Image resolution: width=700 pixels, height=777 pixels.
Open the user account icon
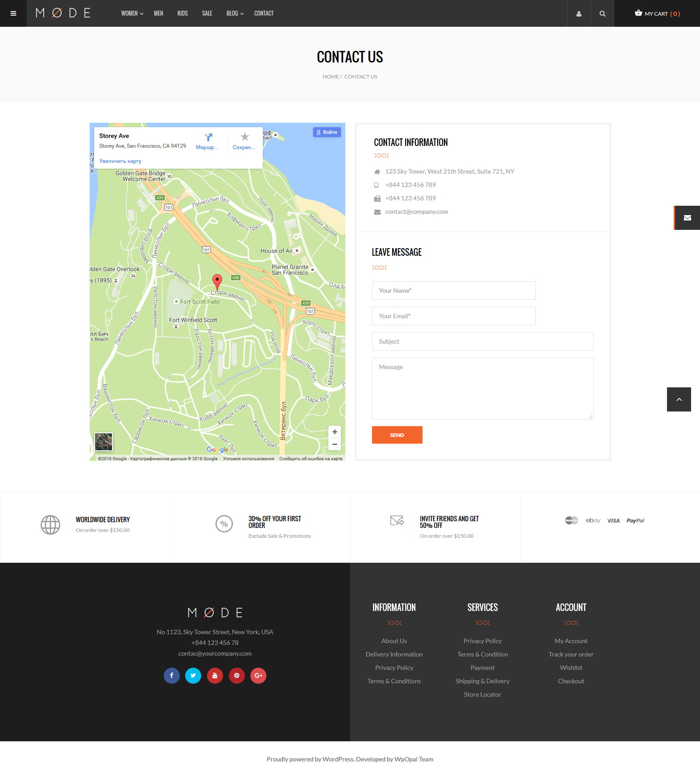coord(579,13)
